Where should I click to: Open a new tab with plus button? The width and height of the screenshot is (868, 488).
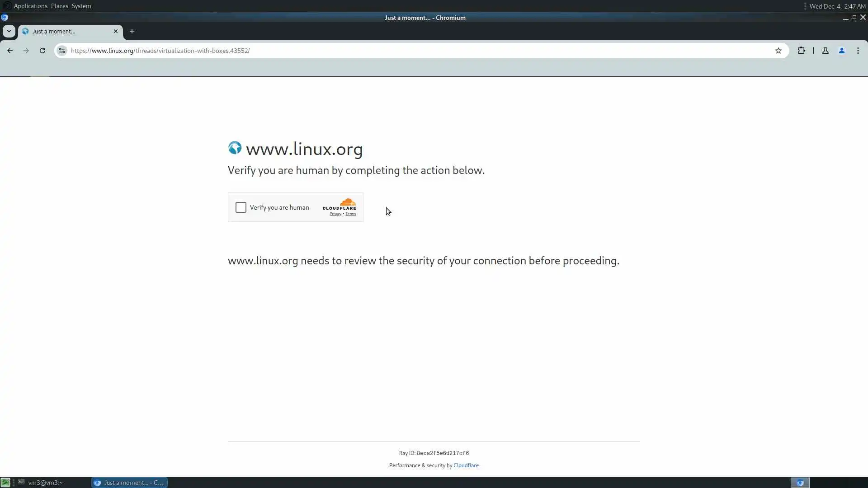coord(132,31)
